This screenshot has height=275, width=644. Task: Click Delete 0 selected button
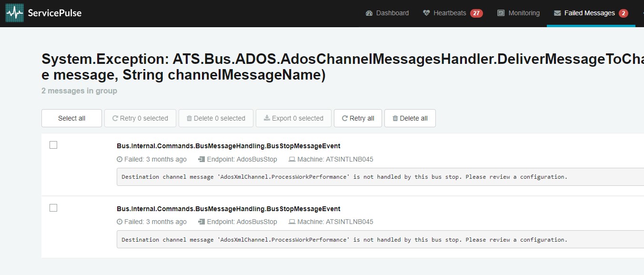pos(216,118)
